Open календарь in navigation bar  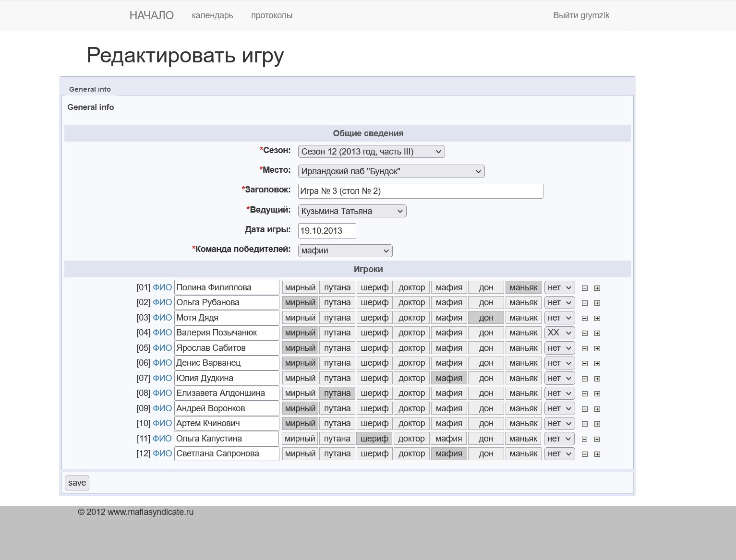(212, 15)
